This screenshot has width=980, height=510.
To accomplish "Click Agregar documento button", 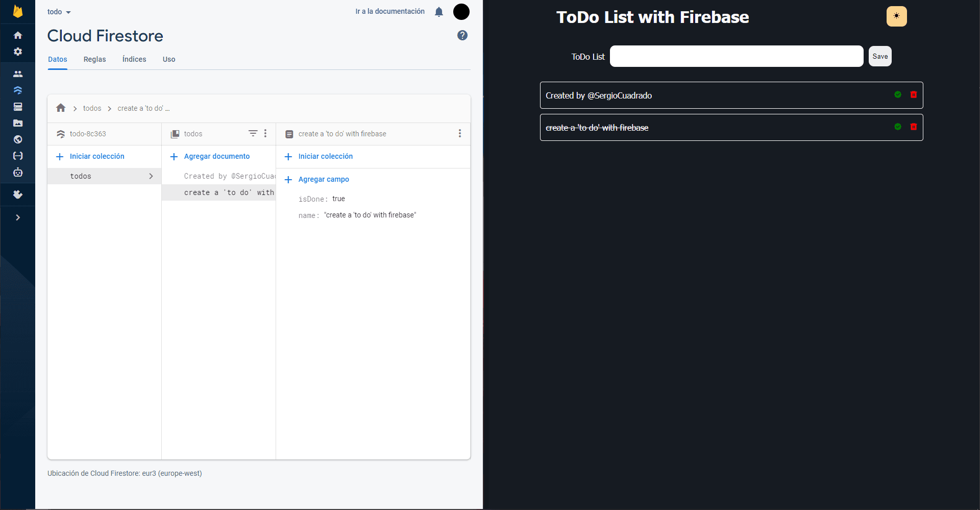I will (x=217, y=156).
